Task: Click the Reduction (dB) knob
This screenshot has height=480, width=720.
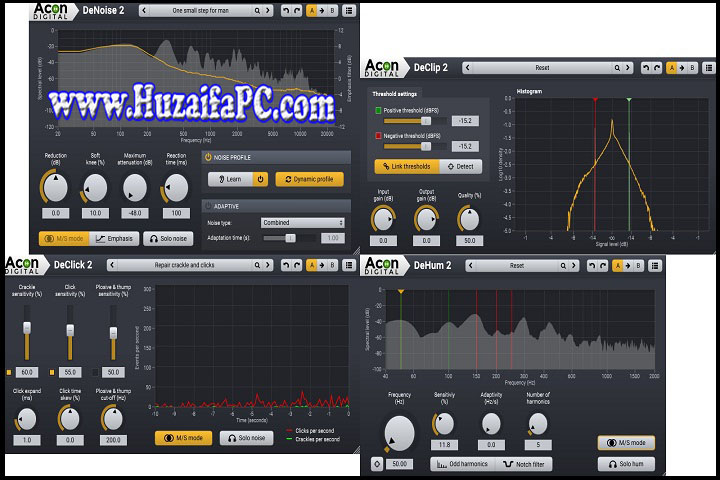Action: [55, 187]
